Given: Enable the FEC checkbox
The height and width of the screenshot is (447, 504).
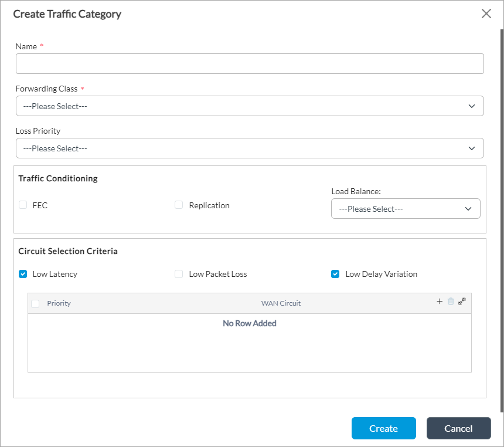Looking at the screenshot, I should click(22, 205).
